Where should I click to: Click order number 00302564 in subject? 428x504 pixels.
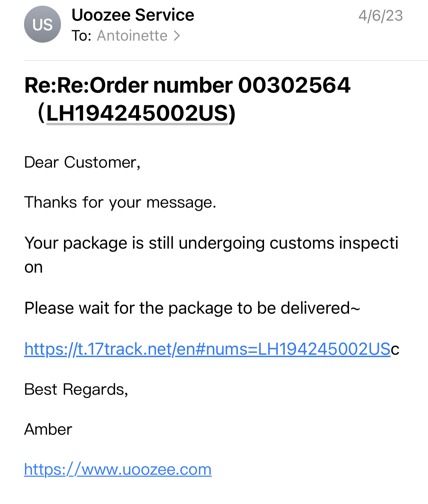(x=294, y=85)
